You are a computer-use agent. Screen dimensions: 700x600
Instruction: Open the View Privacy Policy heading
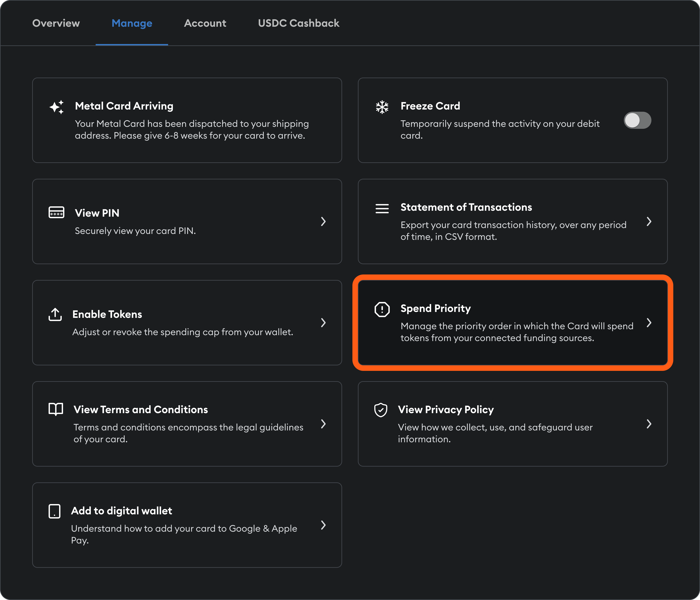click(446, 410)
